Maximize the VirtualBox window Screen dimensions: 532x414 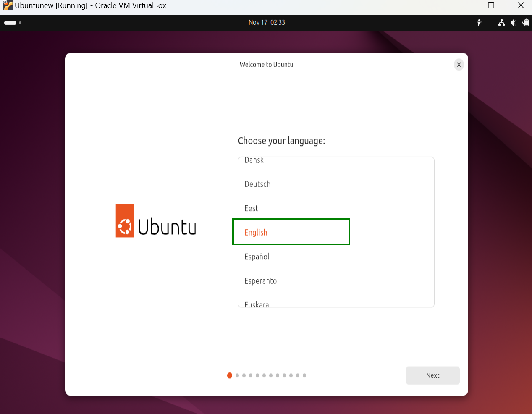(491, 5)
